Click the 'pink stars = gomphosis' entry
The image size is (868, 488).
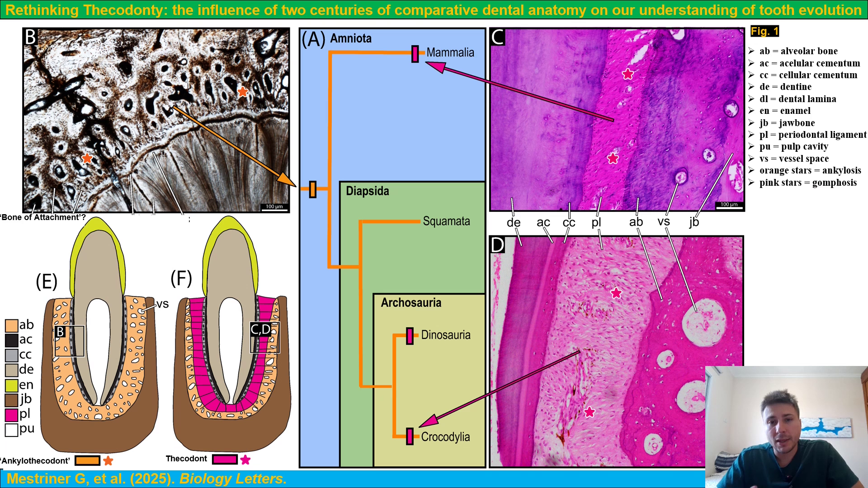(808, 183)
